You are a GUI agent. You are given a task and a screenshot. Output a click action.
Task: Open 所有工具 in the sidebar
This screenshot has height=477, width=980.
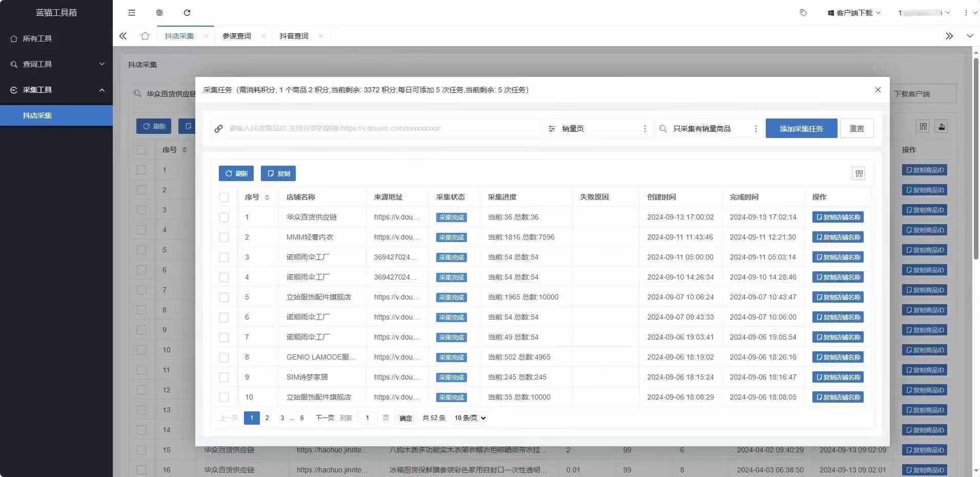56,38
